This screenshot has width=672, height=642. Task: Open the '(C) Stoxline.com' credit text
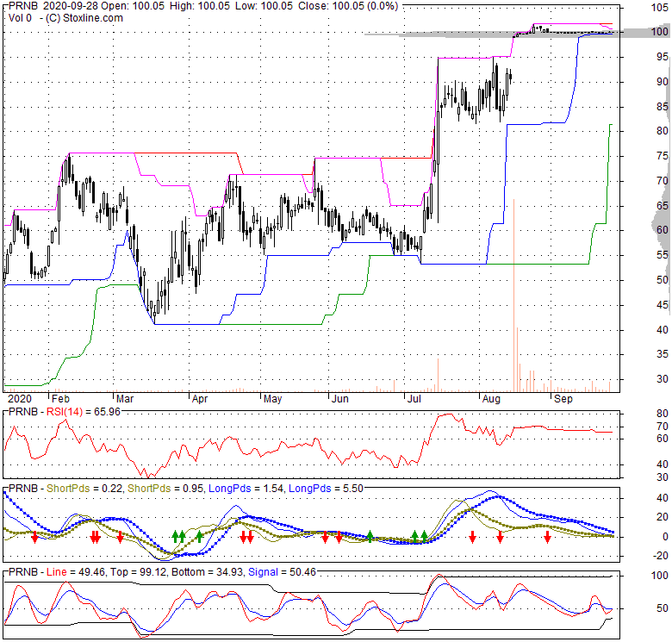tap(84, 18)
